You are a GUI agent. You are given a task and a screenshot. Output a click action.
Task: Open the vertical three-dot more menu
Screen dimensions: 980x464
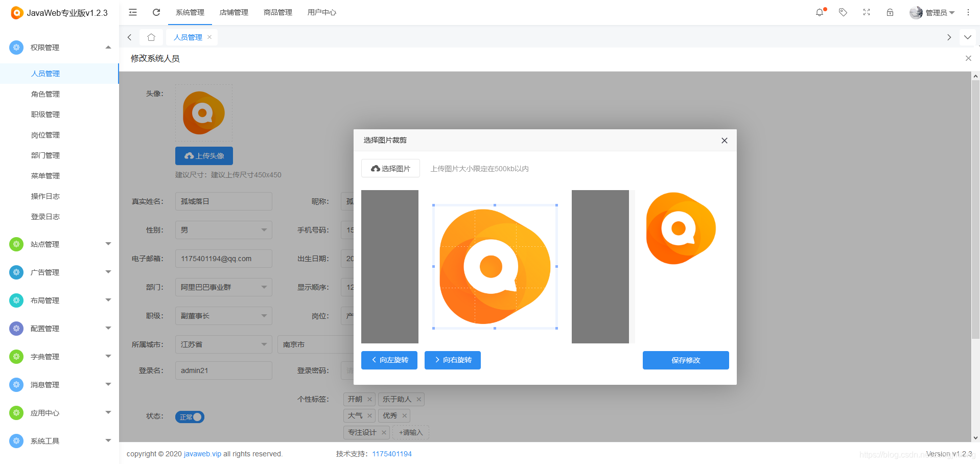tap(968, 12)
